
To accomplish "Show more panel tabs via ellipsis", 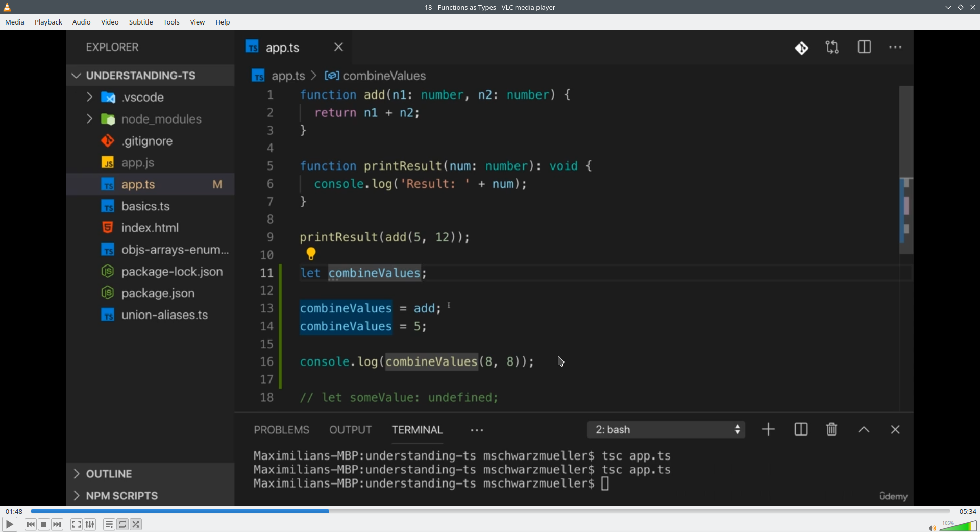I will point(477,430).
